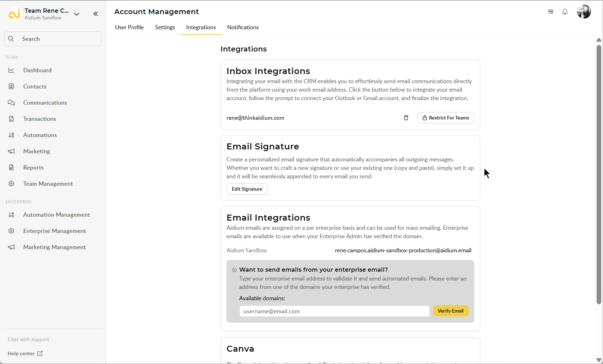
Task: Expand the Team Rene C... switcher
Action: point(77,14)
